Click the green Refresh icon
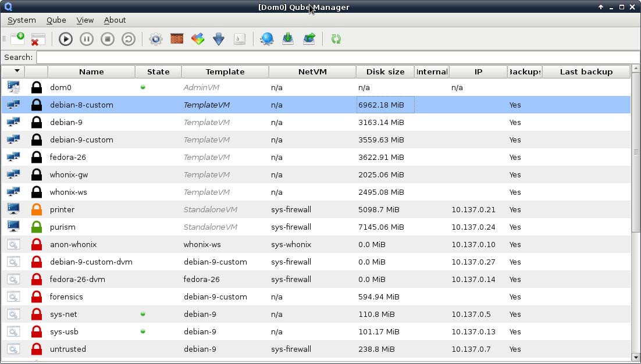The height and width of the screenshot is (364, 641). pyautogui.click(x=336, y=39)
